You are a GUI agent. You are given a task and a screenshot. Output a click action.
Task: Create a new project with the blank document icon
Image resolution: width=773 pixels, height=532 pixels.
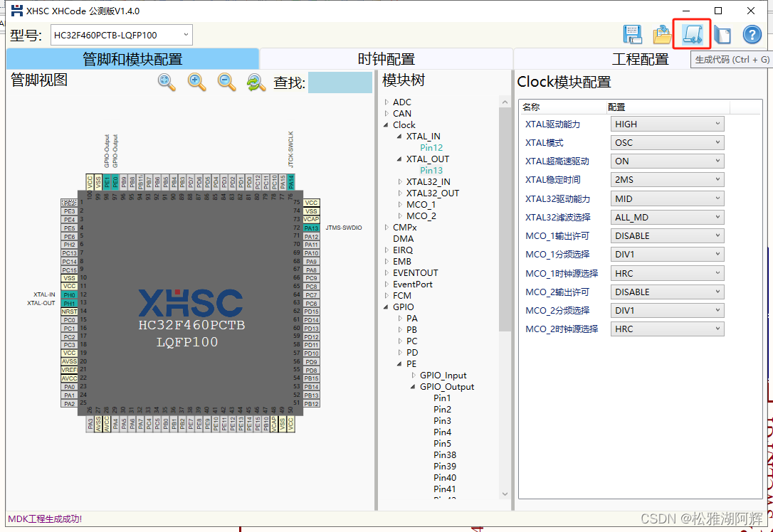(x=722, y=34)
